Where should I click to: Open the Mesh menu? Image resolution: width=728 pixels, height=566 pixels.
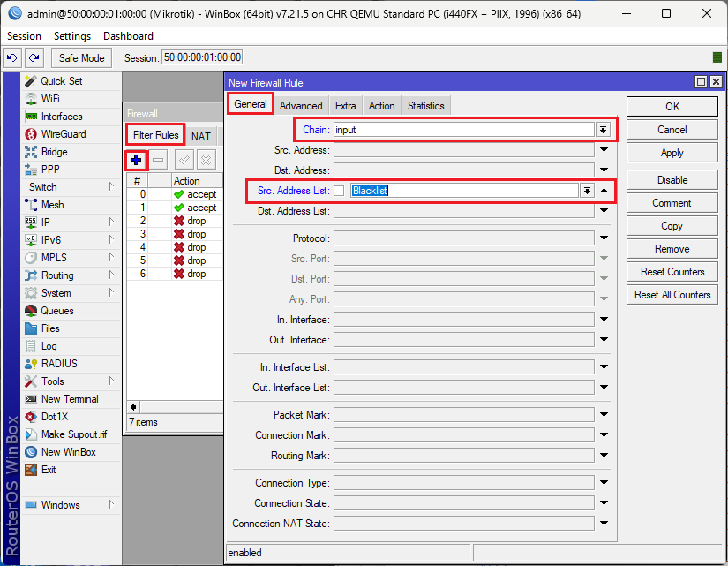click(52, 205)
